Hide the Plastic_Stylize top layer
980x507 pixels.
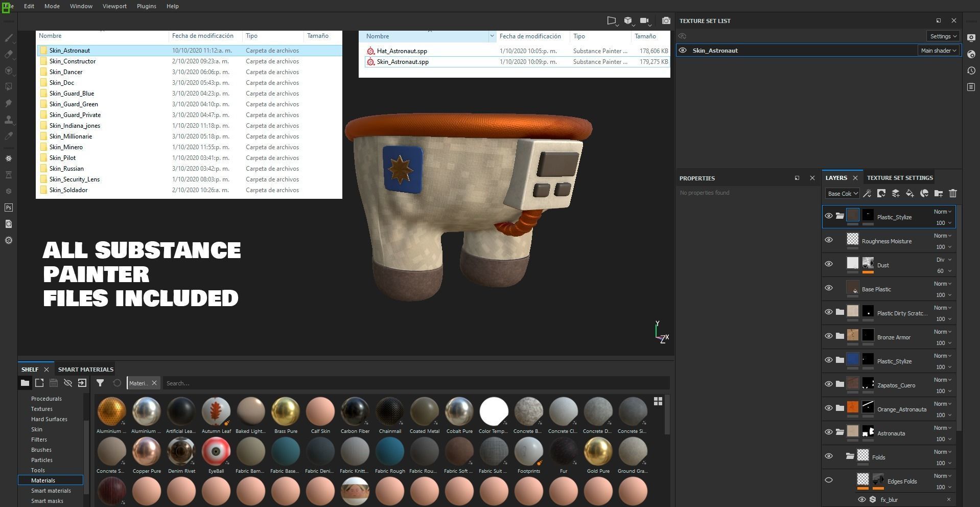pos(829,216)
